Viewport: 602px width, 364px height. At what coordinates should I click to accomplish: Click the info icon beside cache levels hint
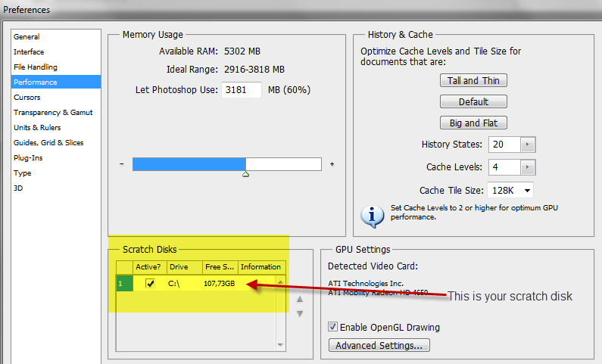point(372,216)
